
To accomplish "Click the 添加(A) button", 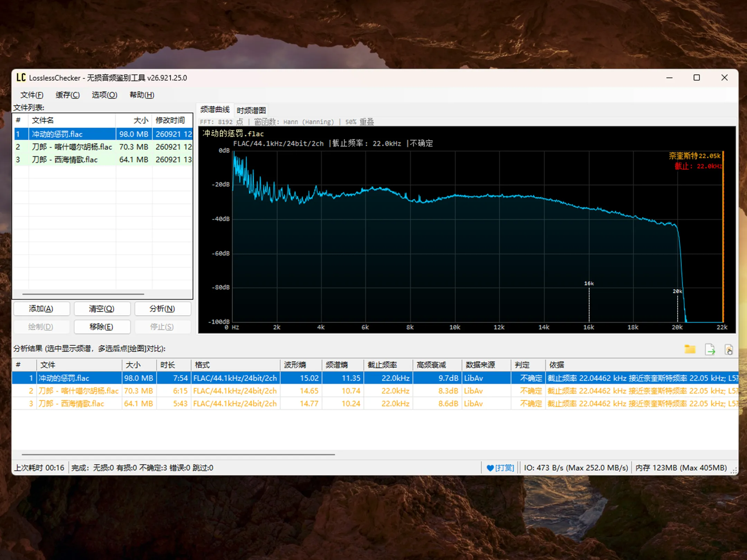I will [41, 308].
